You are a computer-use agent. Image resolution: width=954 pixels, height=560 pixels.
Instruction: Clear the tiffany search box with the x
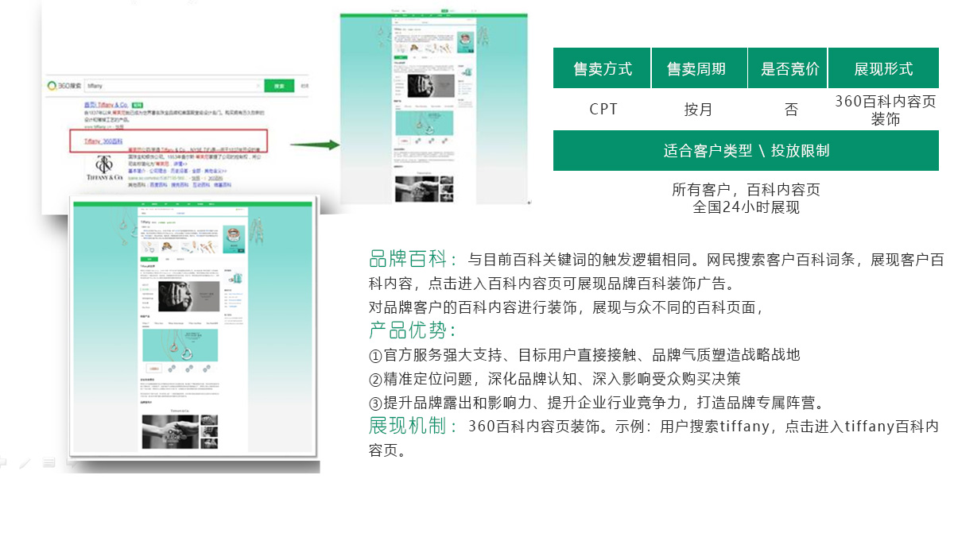coord(258,85)
